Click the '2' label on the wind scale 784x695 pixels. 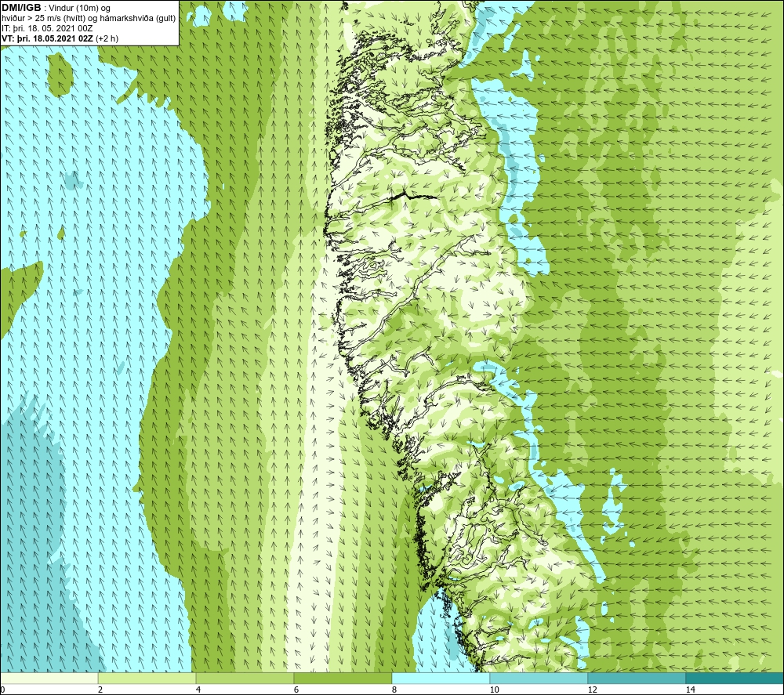point(100,690)
